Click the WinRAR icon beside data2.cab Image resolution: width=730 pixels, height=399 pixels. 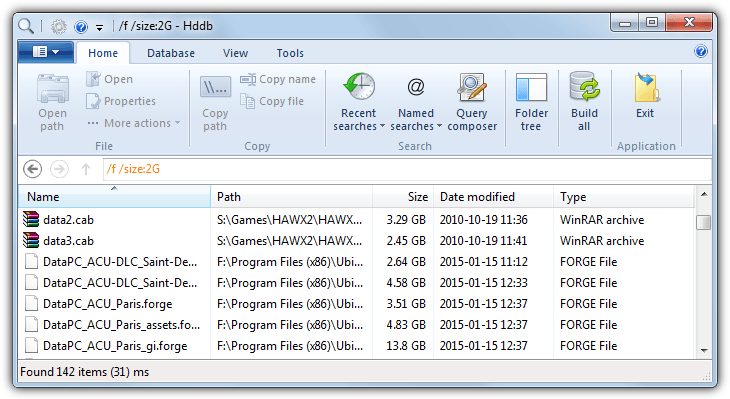(31, 219)
